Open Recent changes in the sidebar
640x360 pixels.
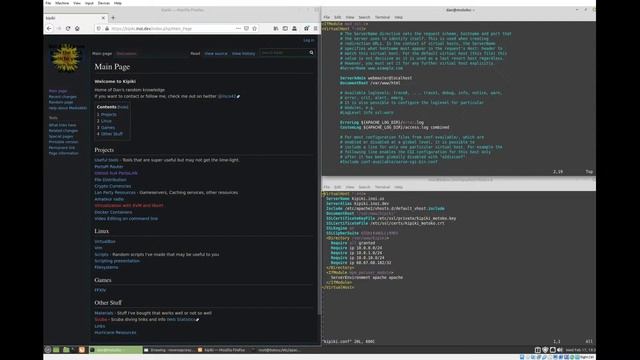pyautogui.click(x=63, y=97)
